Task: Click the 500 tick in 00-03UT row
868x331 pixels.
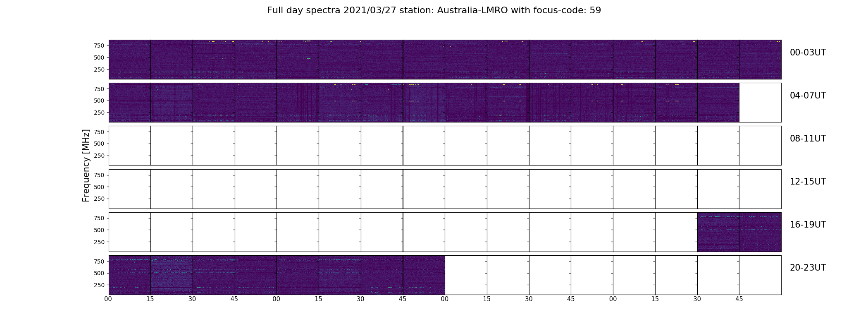Action: click(99, 58)
